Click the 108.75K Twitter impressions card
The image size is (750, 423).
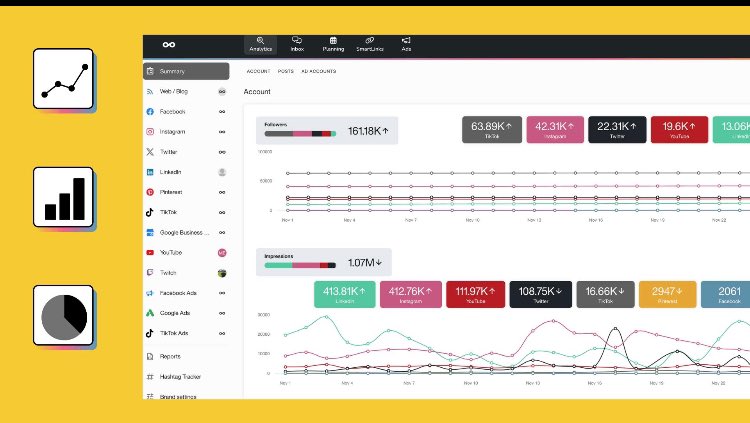tap(540, 294)
